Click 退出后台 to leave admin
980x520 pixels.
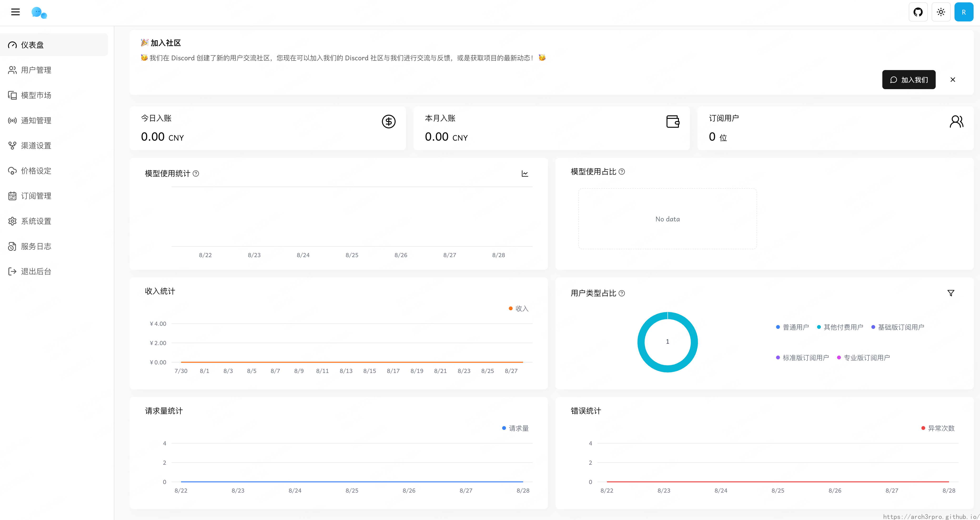click(x=36, y=271)
